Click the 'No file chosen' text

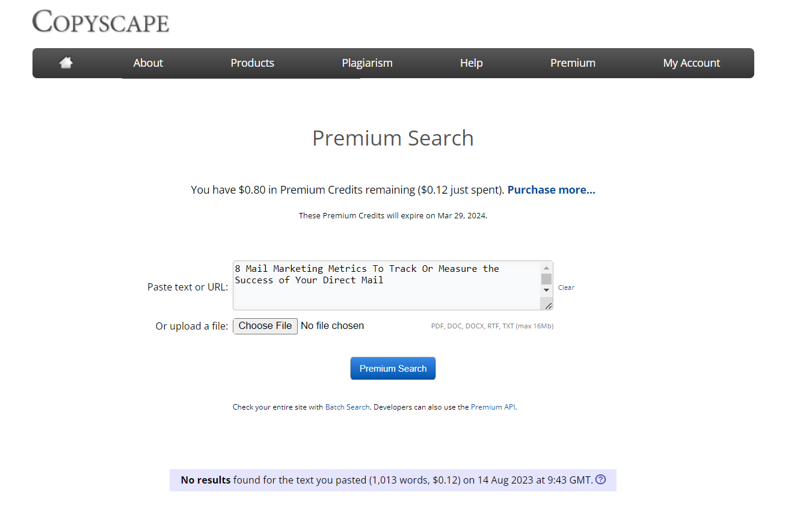point(332,326)
